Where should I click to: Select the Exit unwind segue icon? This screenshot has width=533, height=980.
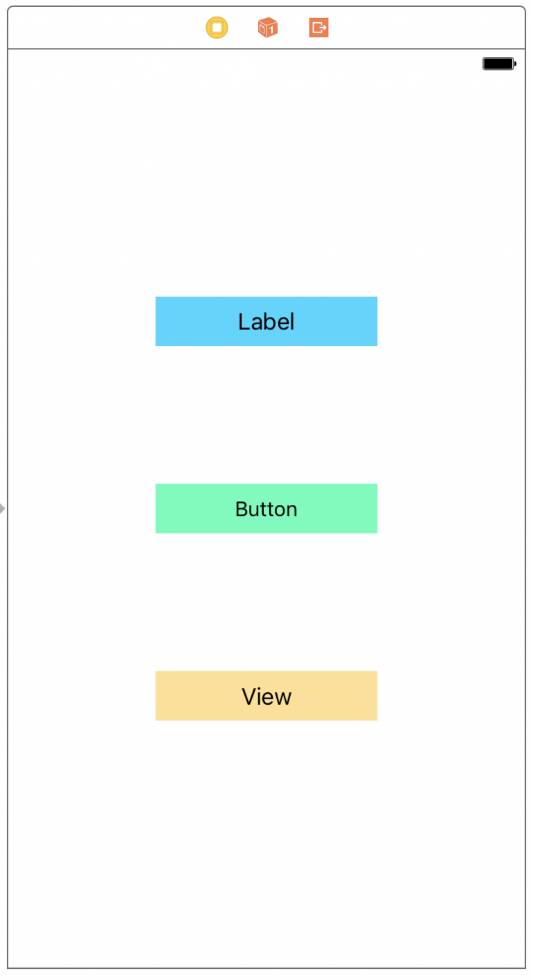pyautogui.click(x=318, y=28)
